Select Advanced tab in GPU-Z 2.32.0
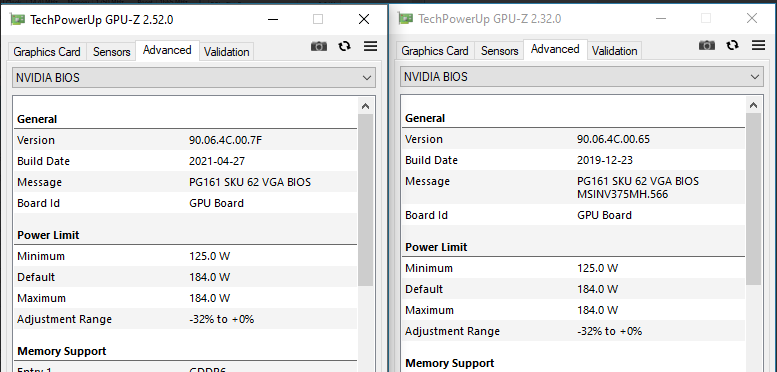 click(x=555, y=49)
